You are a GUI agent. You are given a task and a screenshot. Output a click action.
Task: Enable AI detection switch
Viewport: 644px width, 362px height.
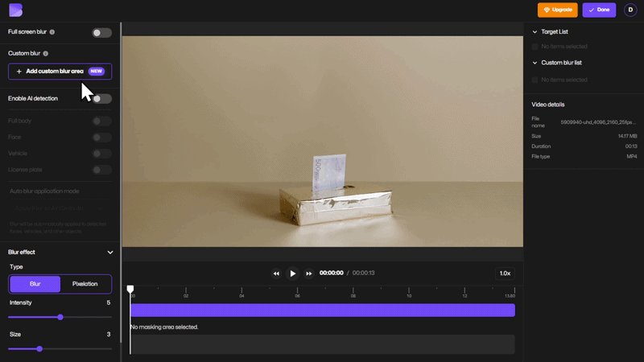coord(101,98)
